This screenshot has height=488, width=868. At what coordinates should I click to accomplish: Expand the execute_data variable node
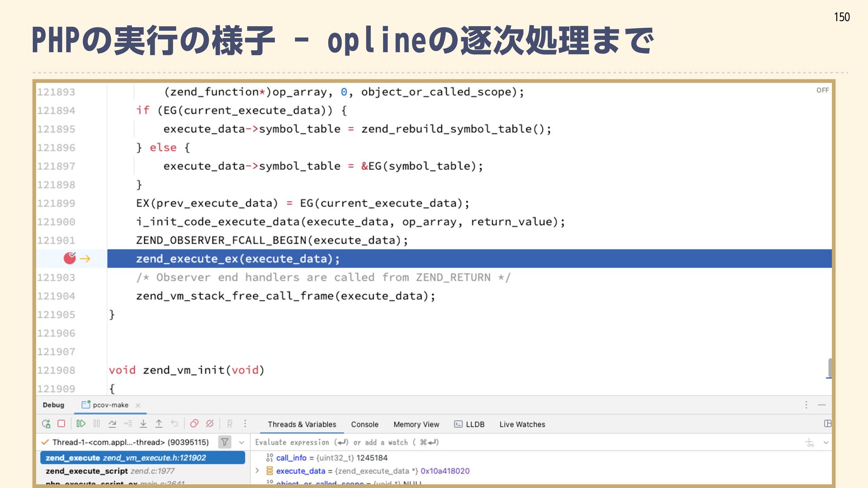(x=257, y=471)
